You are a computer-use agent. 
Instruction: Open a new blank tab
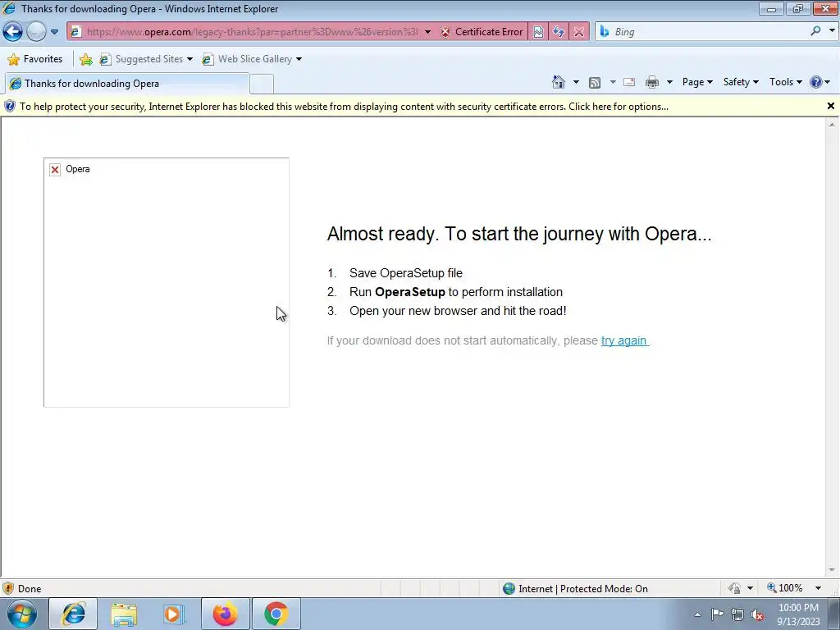pyautogui.click(x=262, y=84)
